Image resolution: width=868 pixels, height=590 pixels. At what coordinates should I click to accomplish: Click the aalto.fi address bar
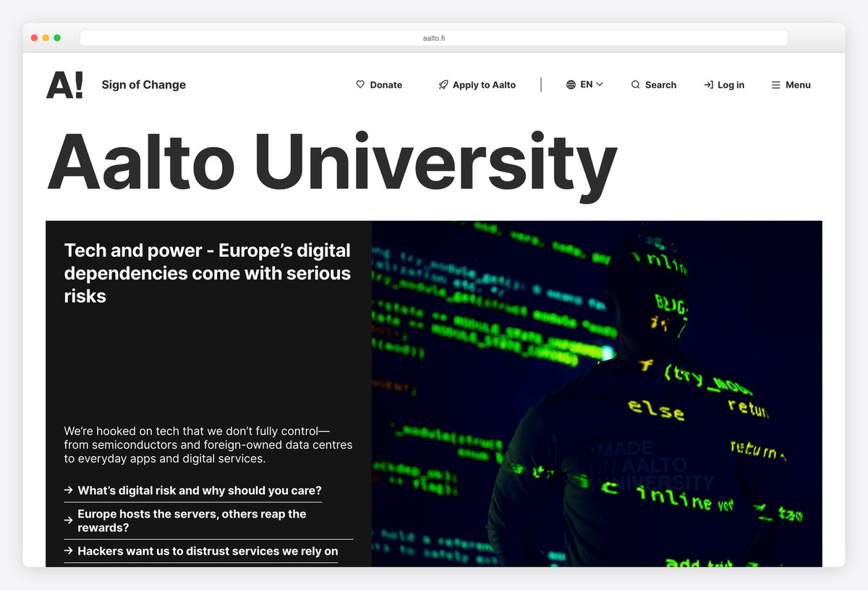tap(434, 38)
